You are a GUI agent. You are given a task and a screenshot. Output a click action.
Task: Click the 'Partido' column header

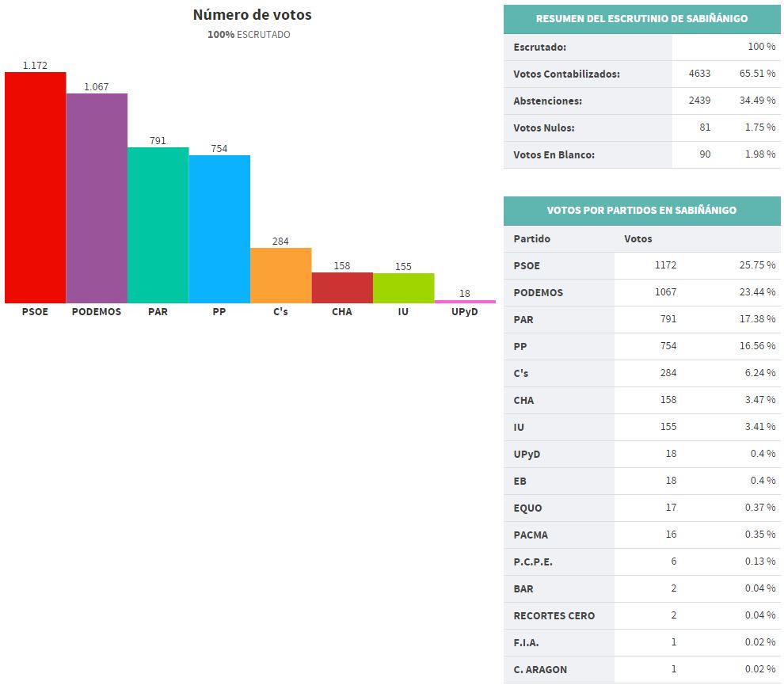coord(531,238)
